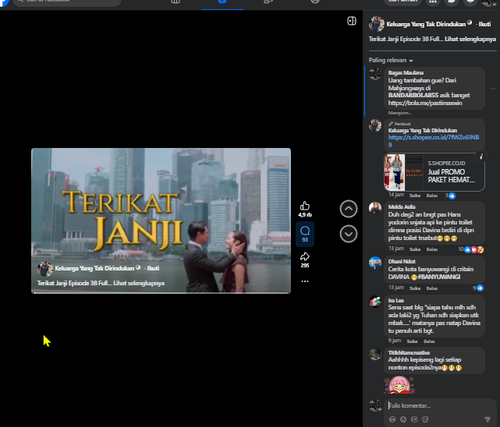The height and width of the screenshot is (427, 500).
Task: Open GIF picker in comment box
Action: click(x=414, y=419)
